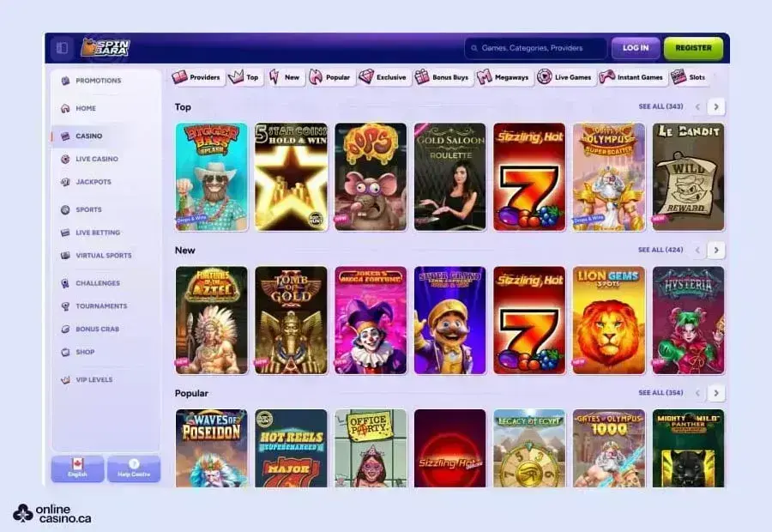Show next games in New row

click(x=716, y=251)
